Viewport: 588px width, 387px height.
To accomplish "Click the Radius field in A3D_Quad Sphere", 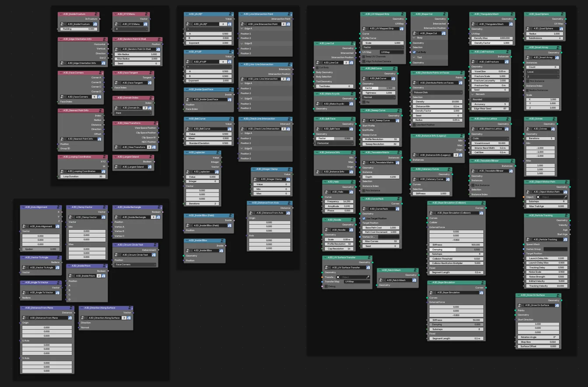I will 544,34.
